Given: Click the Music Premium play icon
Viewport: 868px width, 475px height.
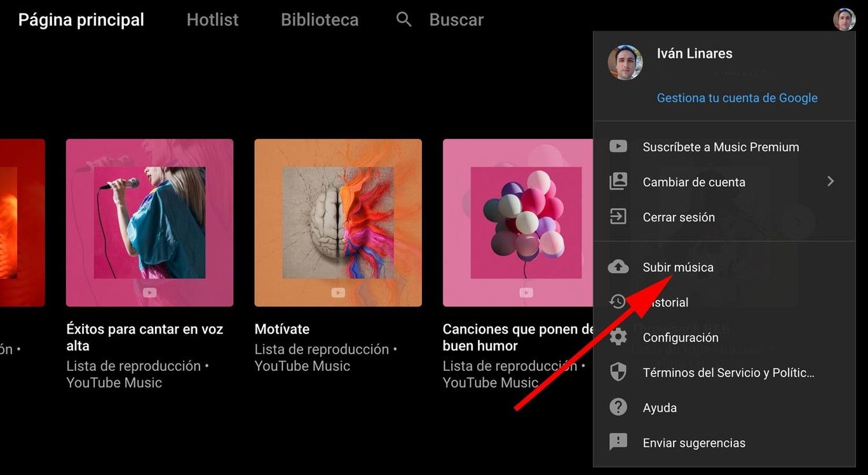Looking at the screenshot, I should point(618,147).
